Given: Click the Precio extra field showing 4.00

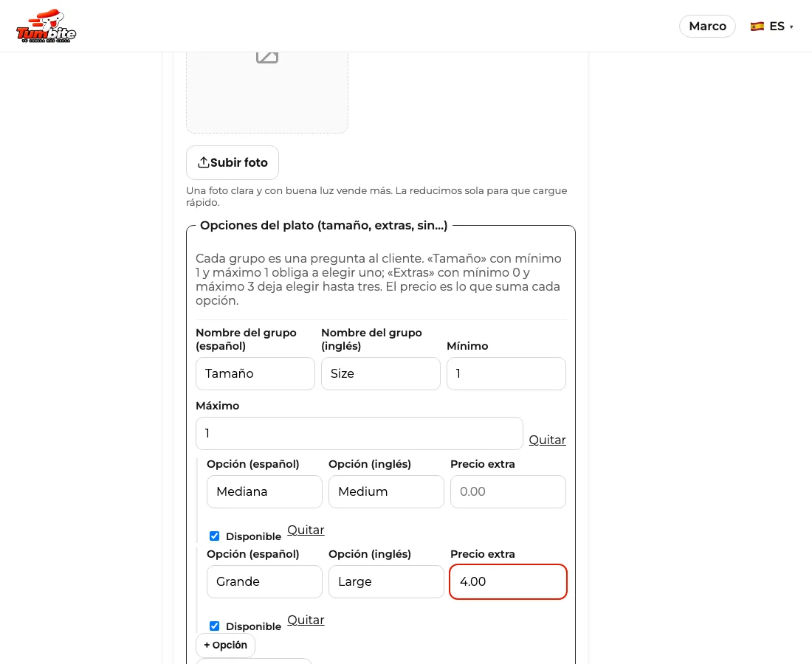Looking at the screenshot, I should tap(508, 581).
